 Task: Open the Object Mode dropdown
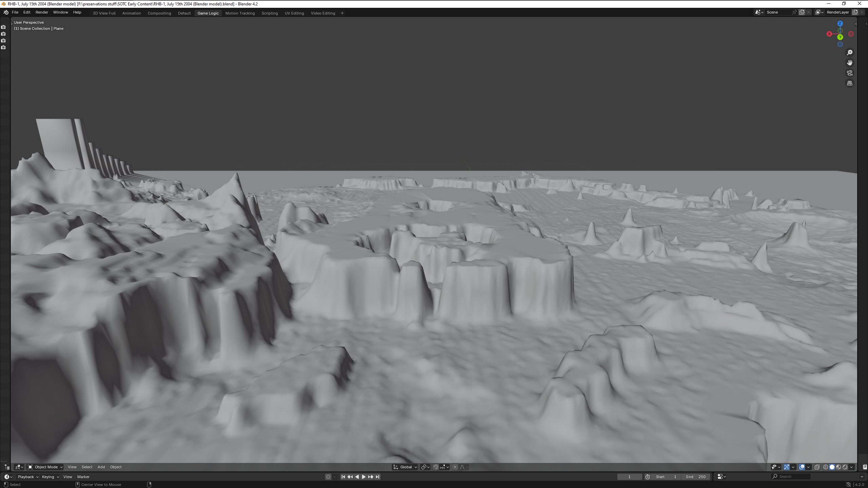pos(45,467)
